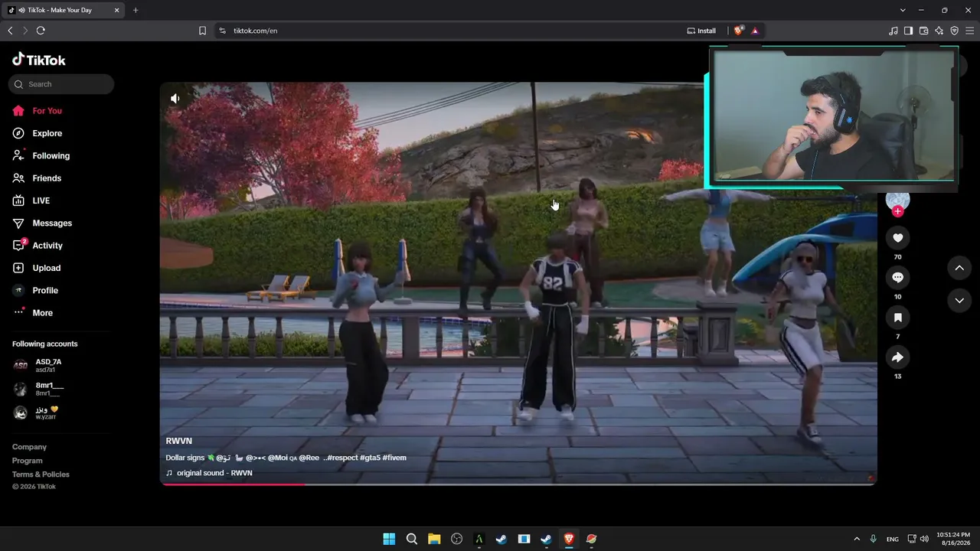Like the video with the heart icon

(x=898, y=238)
